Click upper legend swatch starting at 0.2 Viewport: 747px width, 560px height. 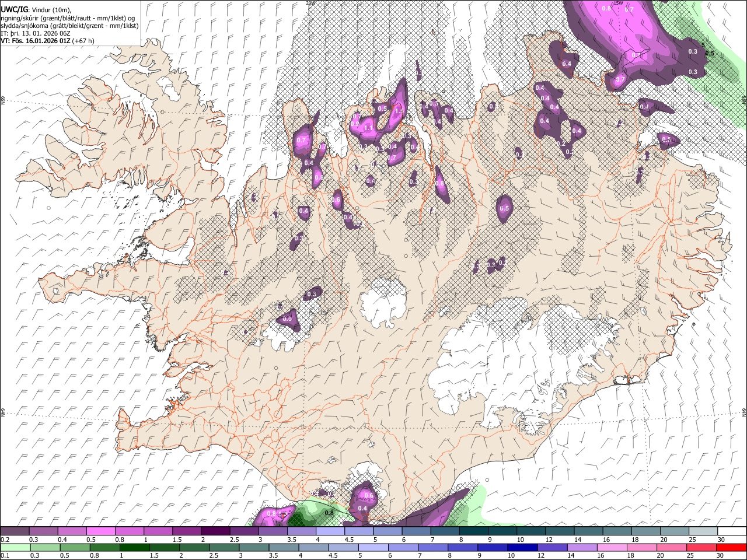(15, 531)
